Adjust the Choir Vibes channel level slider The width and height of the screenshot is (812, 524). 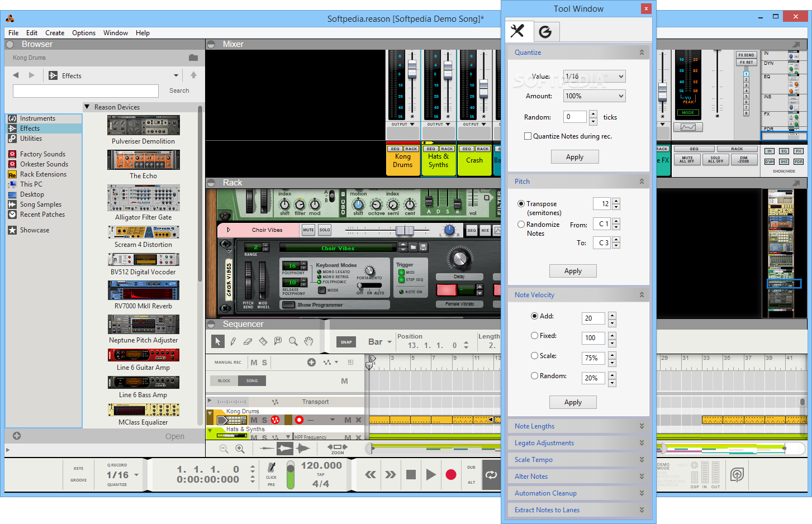pos(405,230)
